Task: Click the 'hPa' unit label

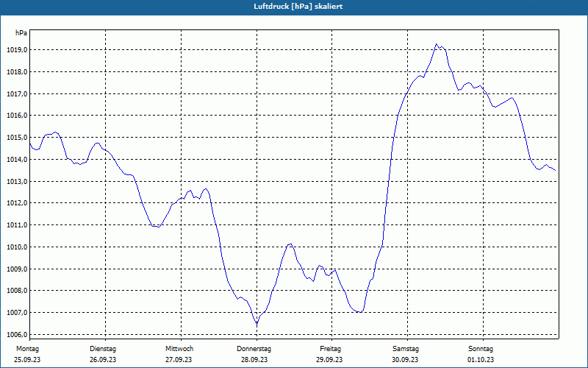Action: click(21, 33)
